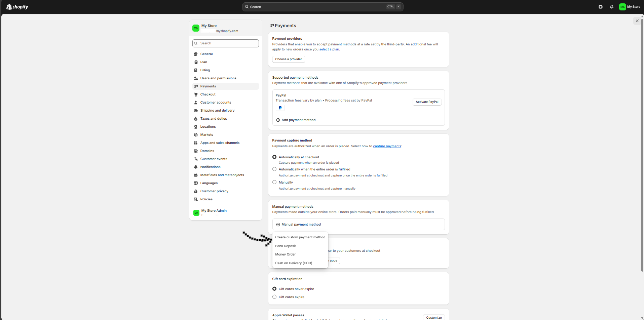The width and height of the screenshot is (644, 320).
Task: Choose Money Order from the menu
Action: tap(300, 254)
